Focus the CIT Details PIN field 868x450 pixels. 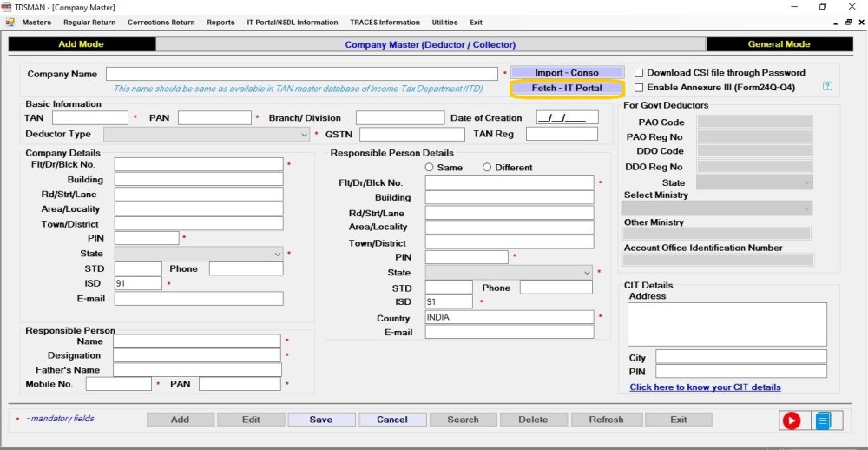tap(741, 371)
